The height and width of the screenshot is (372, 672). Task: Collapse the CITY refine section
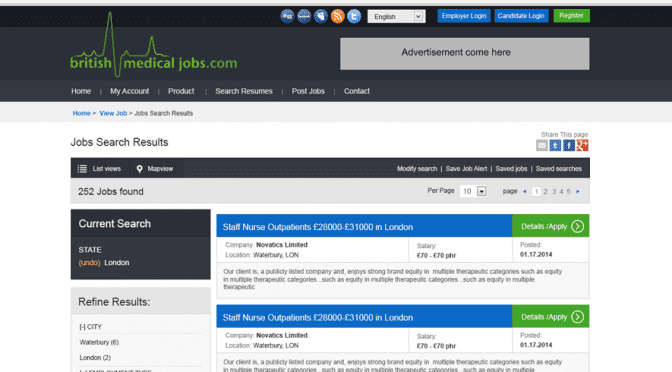[x=90, y=327]
